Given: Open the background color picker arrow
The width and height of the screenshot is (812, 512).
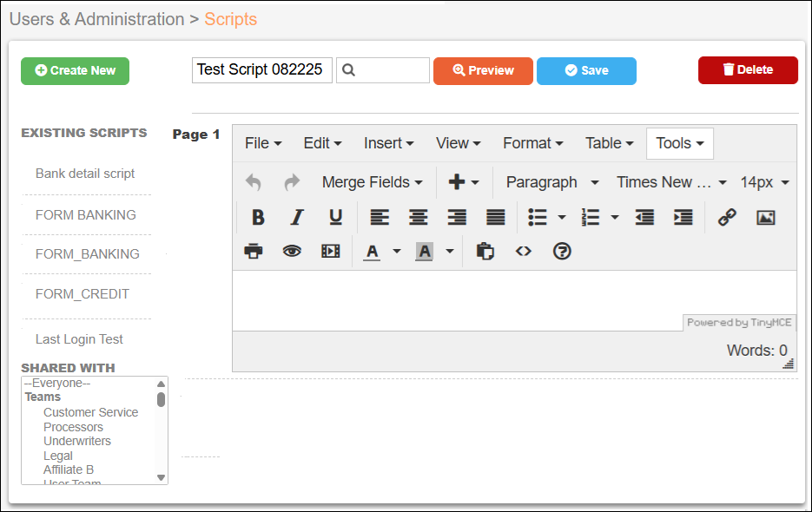Looking at the screenshot, I should [x=450, y=252].
